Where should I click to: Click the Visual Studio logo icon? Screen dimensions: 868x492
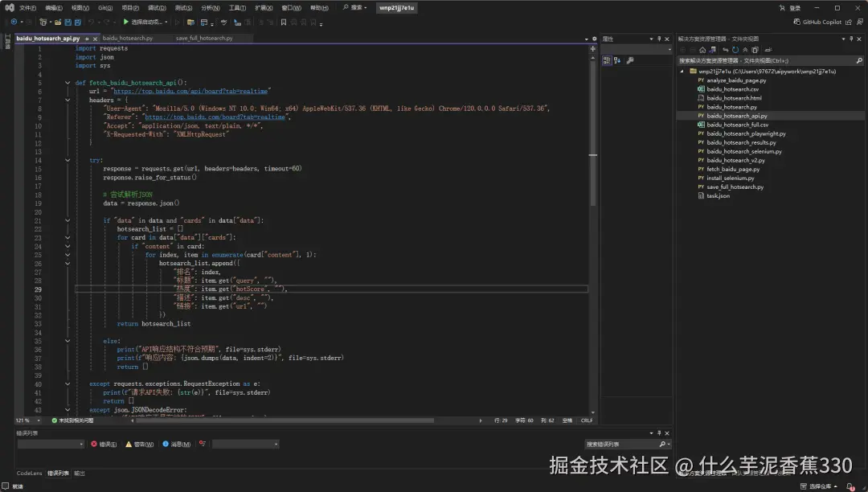(10, 8)
